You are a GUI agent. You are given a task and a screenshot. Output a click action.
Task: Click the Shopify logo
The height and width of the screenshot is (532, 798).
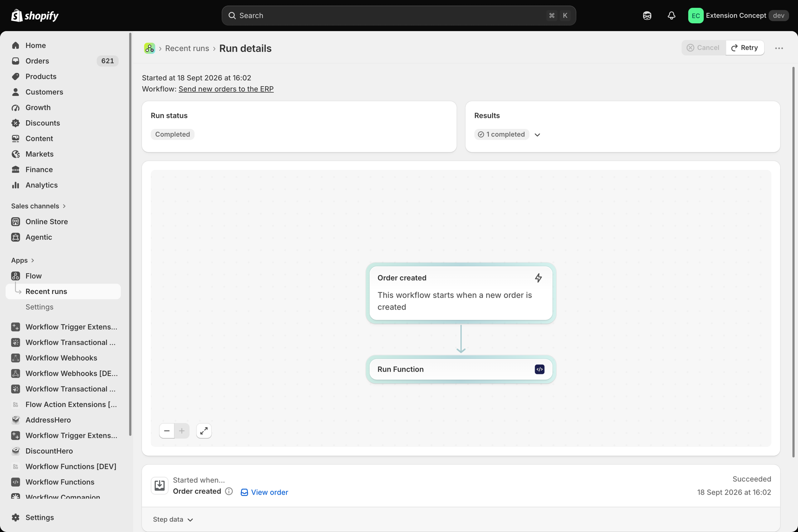[35, 15]
